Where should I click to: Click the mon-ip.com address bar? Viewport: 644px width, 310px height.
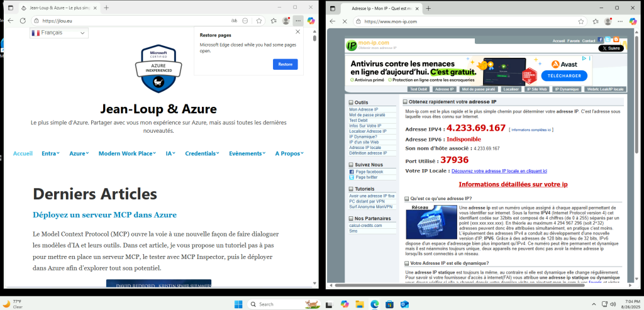tap(468, 21)
